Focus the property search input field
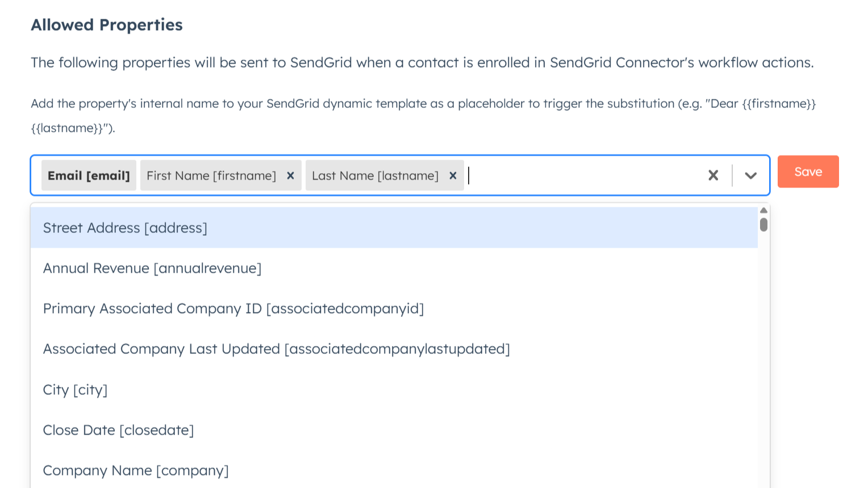868x488 pixels. [x=579, y=176]
